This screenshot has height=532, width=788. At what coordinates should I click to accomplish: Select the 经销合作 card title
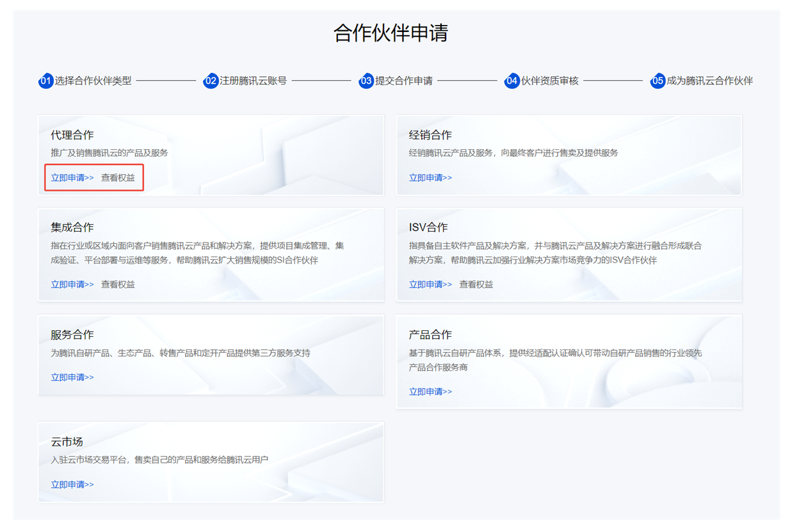[x=430, y=135]
